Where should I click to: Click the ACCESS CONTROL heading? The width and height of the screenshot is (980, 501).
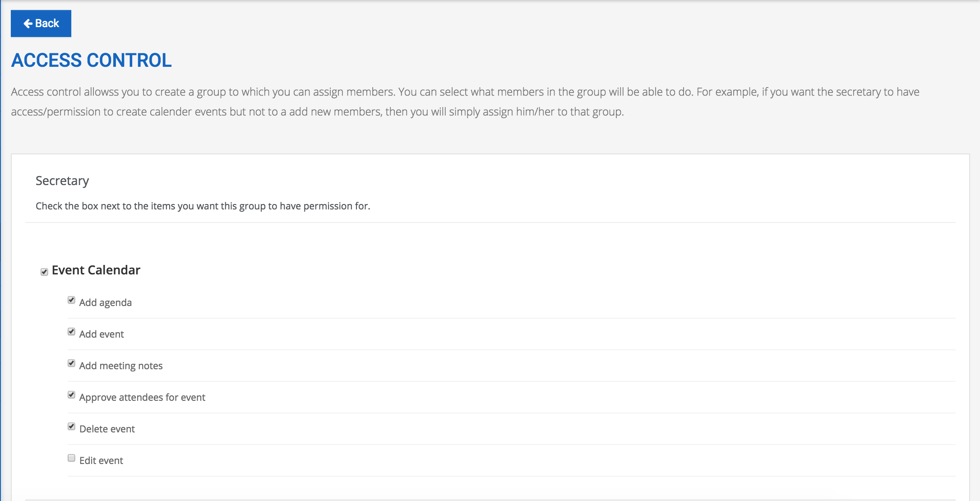pos(92,60)
